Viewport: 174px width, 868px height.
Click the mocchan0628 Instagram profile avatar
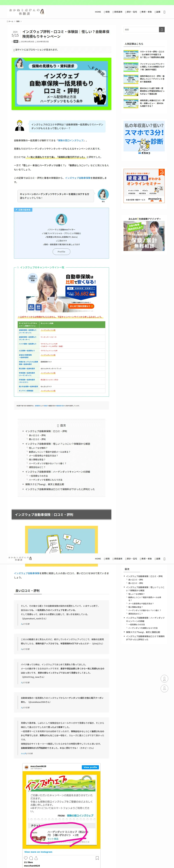pos(27,767)
